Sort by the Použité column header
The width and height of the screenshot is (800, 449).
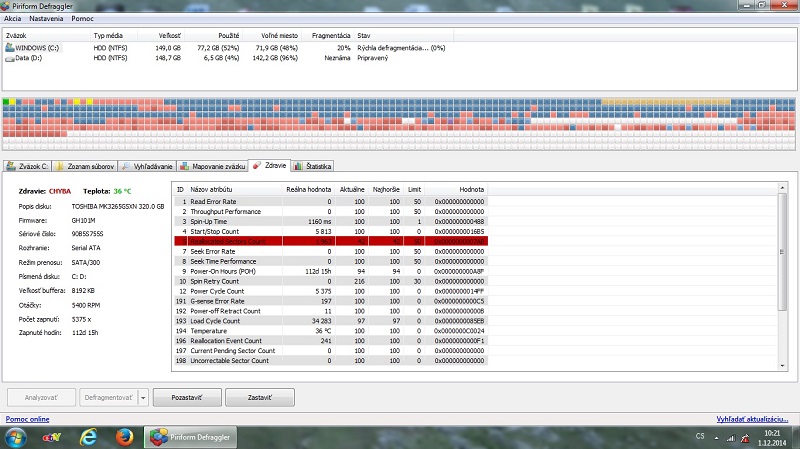[x=213, y=36]
